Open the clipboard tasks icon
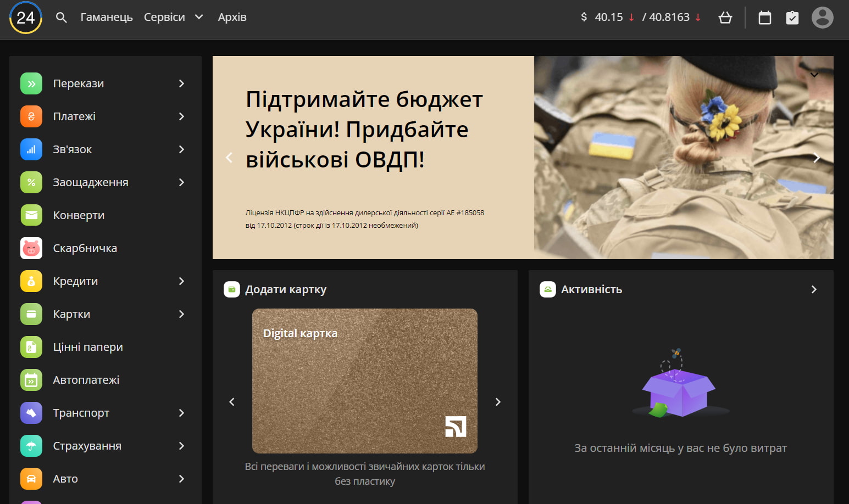Viewport: 849px width, 504px height. pos(792,18)
